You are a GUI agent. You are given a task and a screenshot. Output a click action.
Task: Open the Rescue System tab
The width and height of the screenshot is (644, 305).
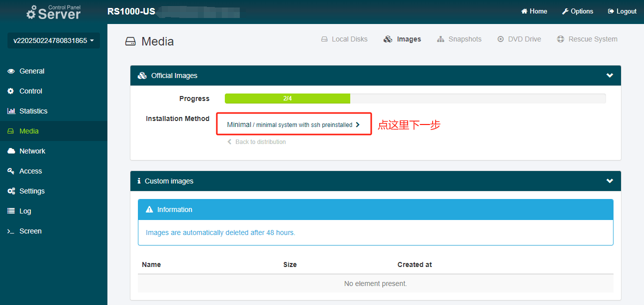[x=587, y=39]
